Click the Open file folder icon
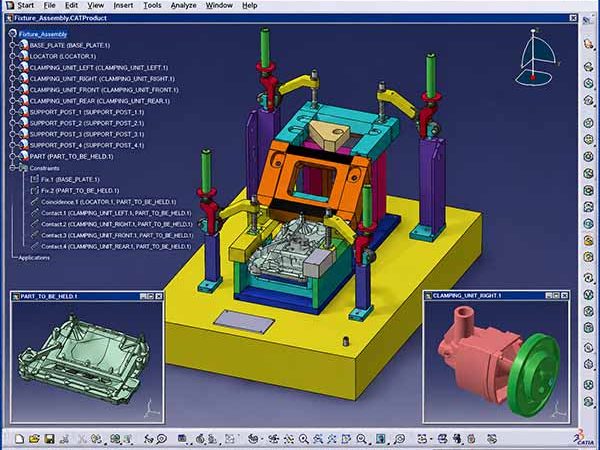The width and height of the screenshot is (600, 450). [34, 439]
